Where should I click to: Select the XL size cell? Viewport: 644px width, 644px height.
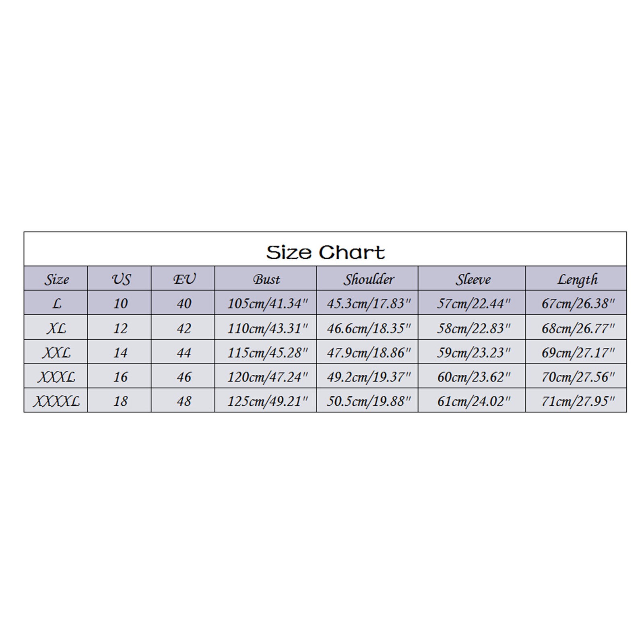click(56, 328)
